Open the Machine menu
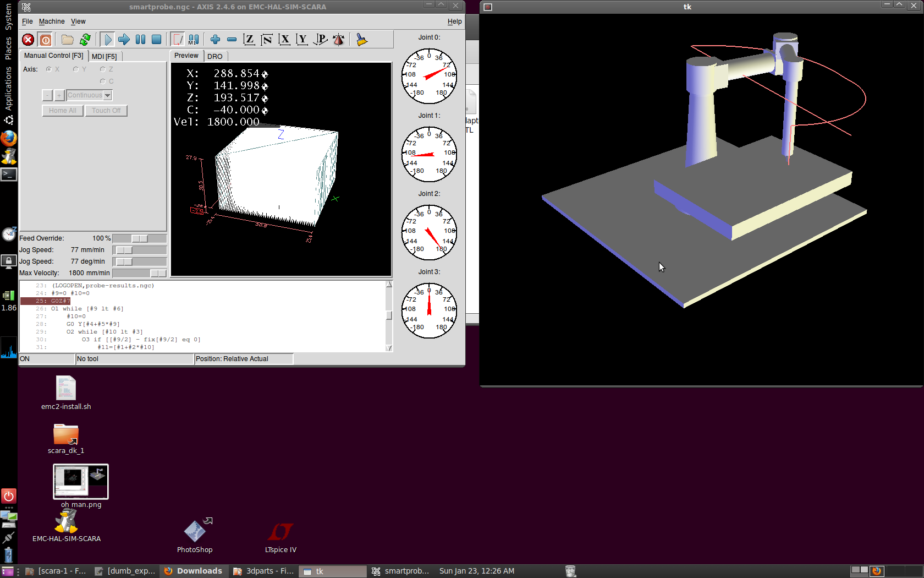 (52, 21)
